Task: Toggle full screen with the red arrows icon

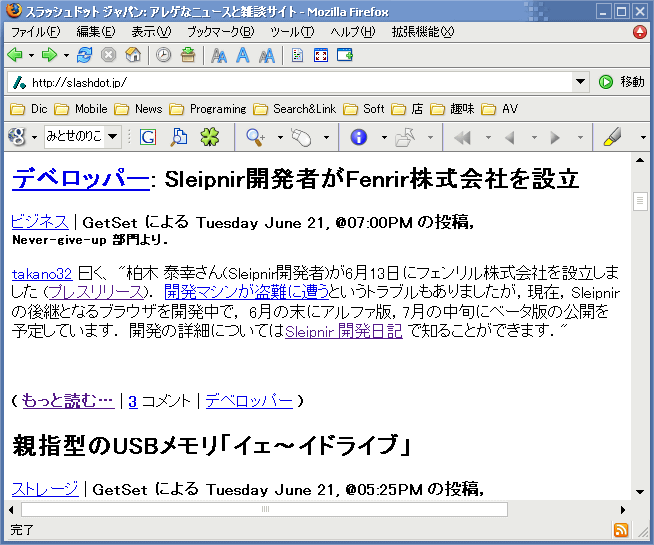Action: pyautogui.click(x=321, y=55)
